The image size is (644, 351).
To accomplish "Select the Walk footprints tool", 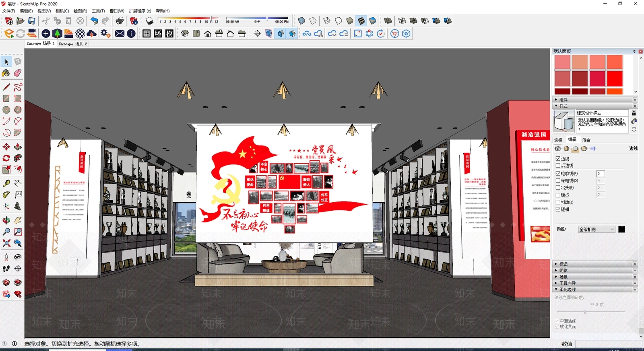I will point(6,268).
